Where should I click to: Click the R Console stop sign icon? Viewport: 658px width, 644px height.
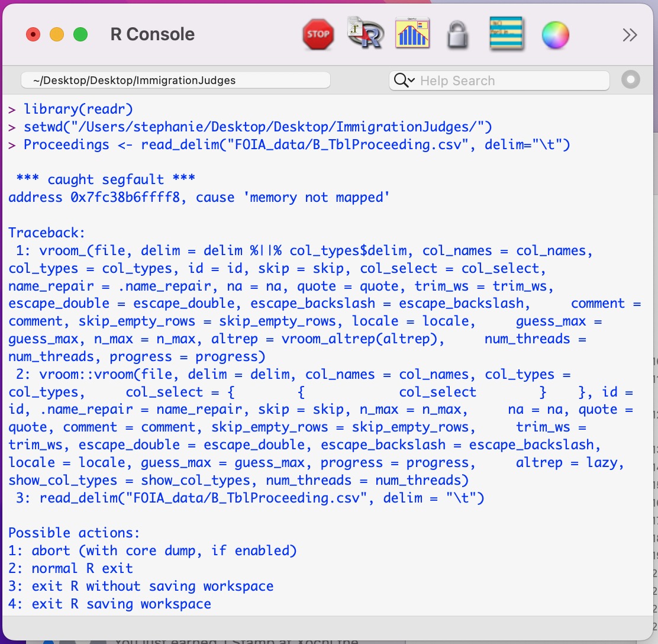pyautogui.click(x=318, y=34)
